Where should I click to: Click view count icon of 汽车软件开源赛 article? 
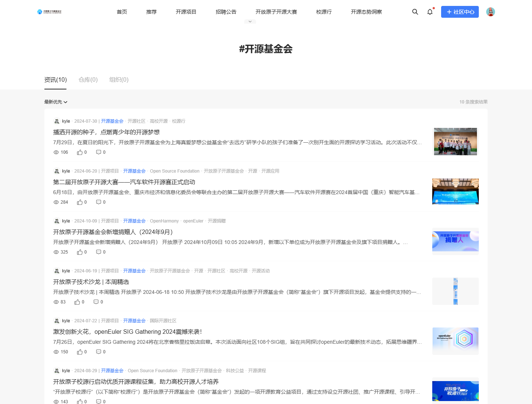56,202
